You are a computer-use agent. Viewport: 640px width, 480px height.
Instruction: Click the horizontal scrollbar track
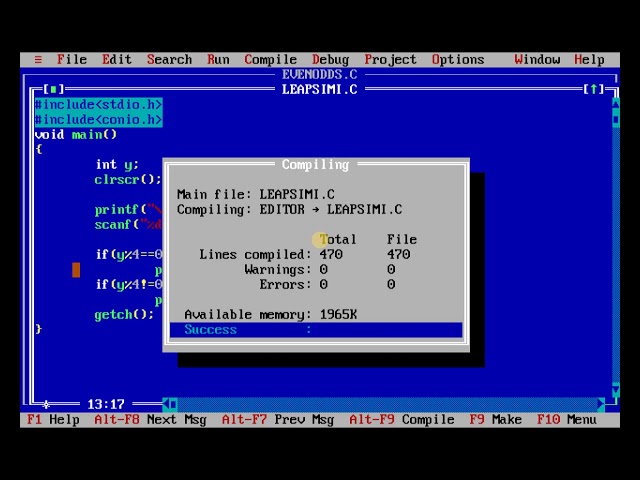point(387,404)
